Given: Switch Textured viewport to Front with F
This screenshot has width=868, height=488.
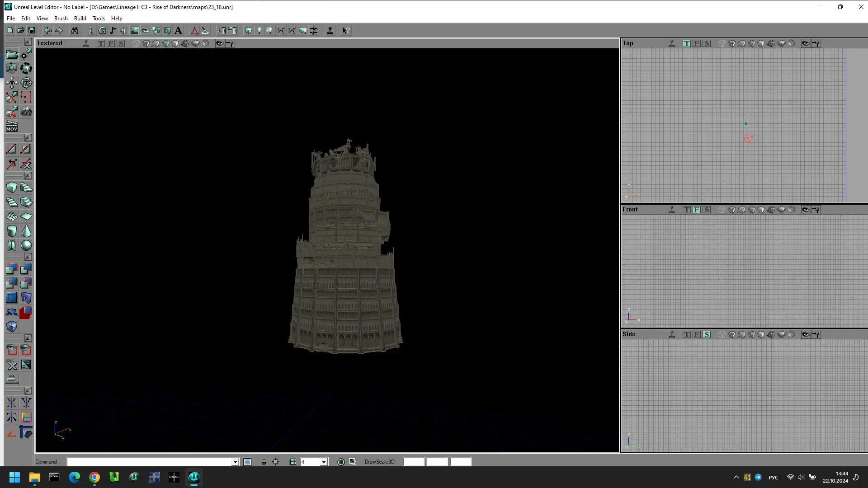Looking at the screenshot, I should pos(111,43).
